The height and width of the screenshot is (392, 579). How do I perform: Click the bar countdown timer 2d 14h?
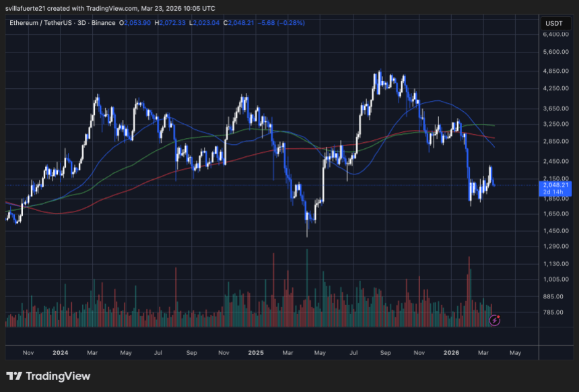click(x=553, y=193)
